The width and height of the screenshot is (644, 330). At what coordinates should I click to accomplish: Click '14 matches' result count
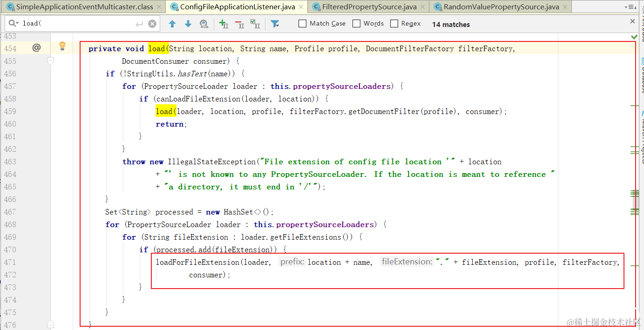pyautogui.click(x=451, y=24)
